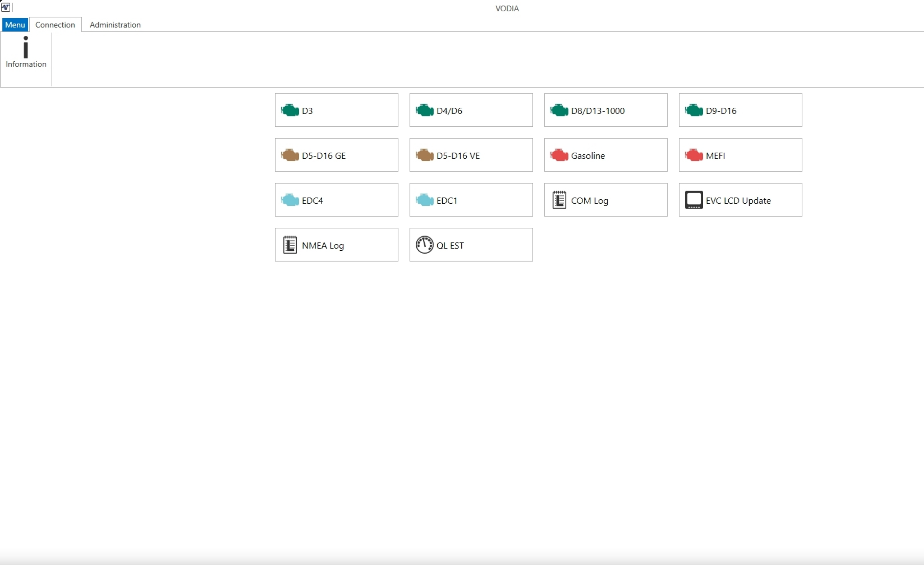
Task: Switch to the Administration tab
Action: (115, 24)
